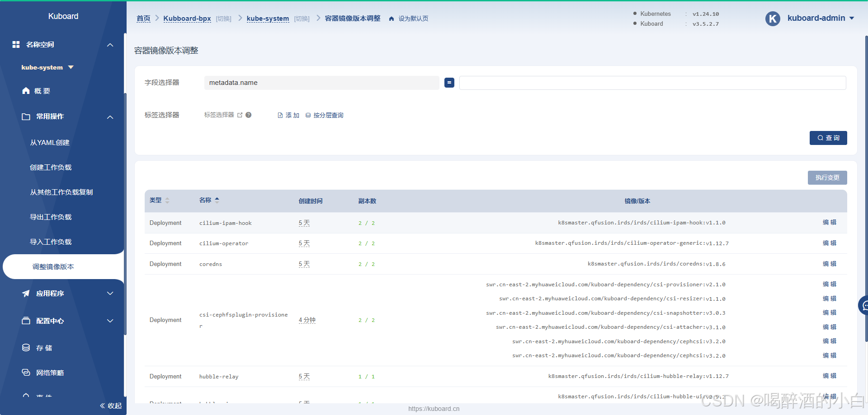Click the help question mark icon
Image resolution: width=868 pixels, height=415 pixels.
(248, 115)
